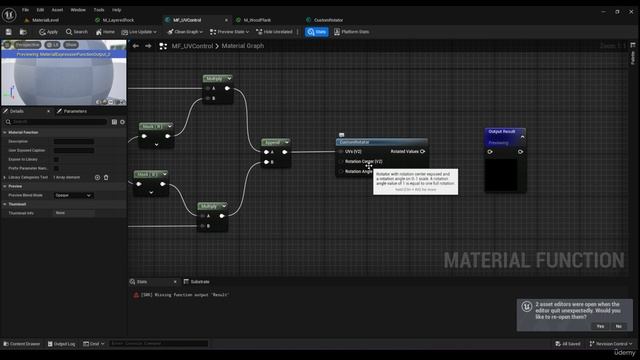Add an element to Library Categories array
This screenshot has width=640, height=360.
[x=97, y=177]
